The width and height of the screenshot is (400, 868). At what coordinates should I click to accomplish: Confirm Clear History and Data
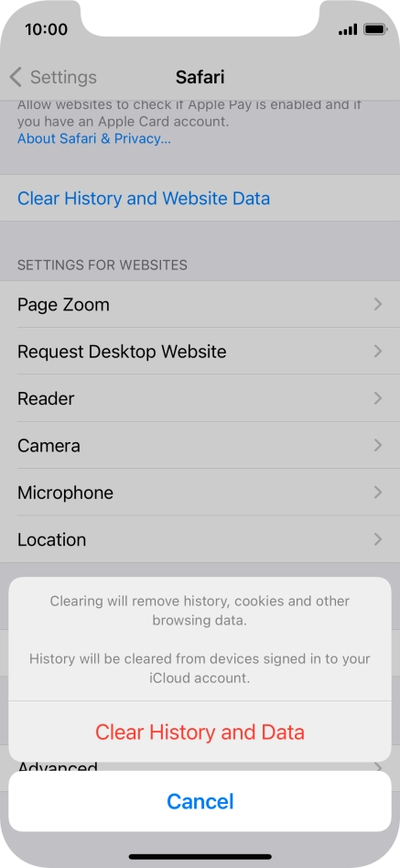[x=200, y=732]
